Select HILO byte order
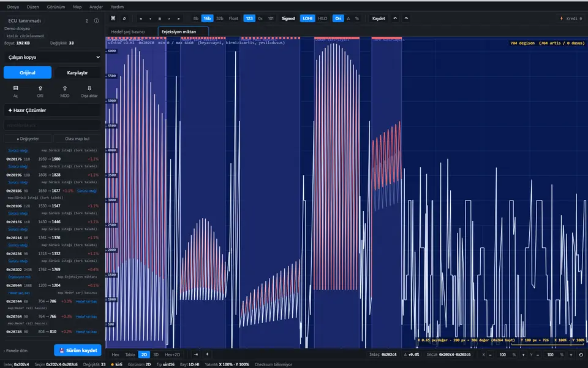The image size is (588, 368). tap(323, 18)
